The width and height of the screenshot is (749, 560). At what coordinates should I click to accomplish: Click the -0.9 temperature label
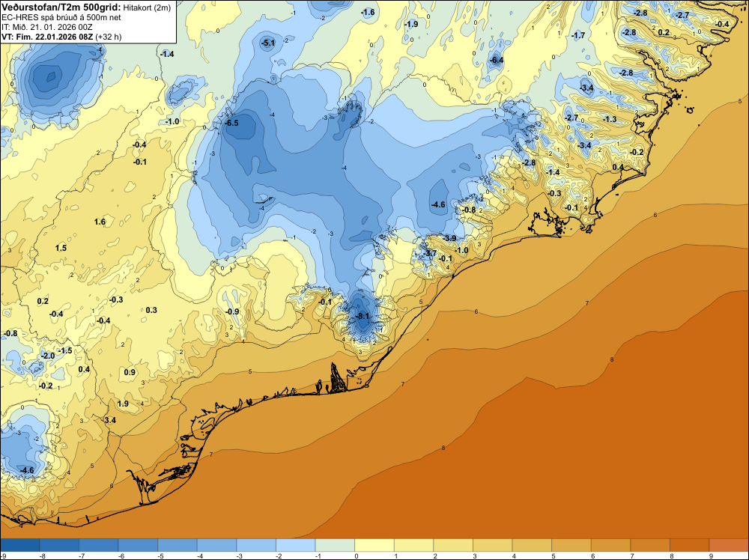pos(232,311)
